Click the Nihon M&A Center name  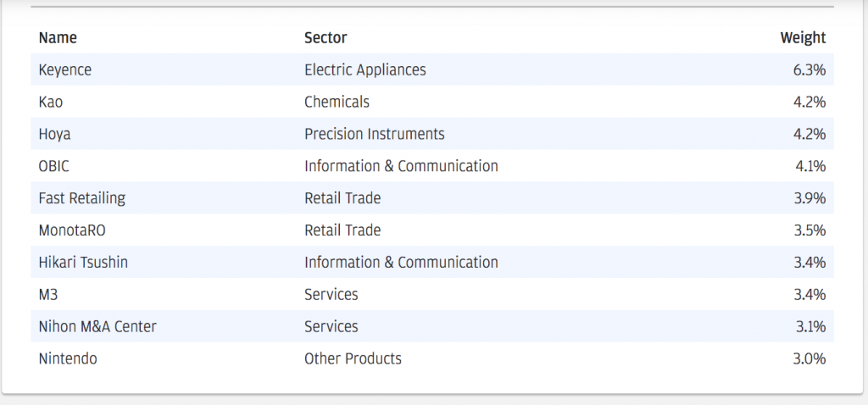pyautogui.click(x=97, y=326)
